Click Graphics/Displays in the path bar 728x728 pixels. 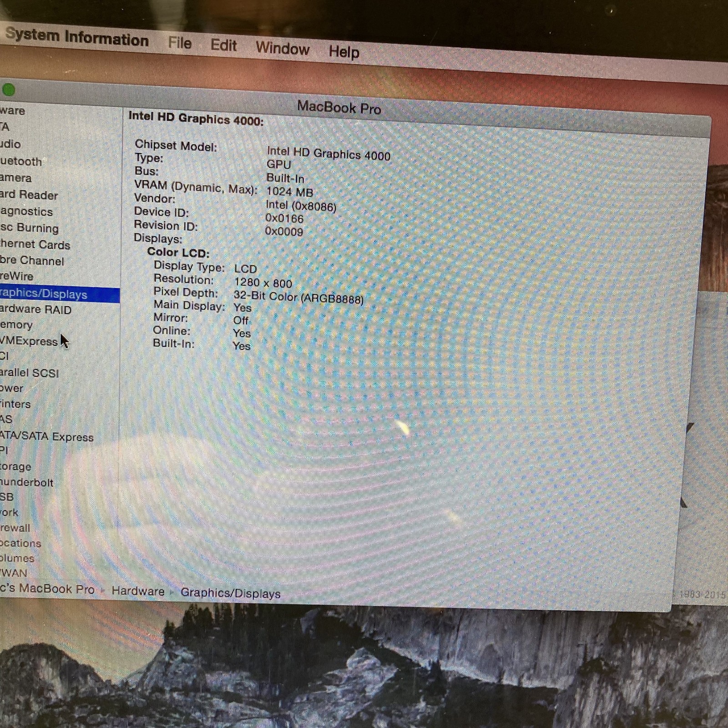(230, 593)
